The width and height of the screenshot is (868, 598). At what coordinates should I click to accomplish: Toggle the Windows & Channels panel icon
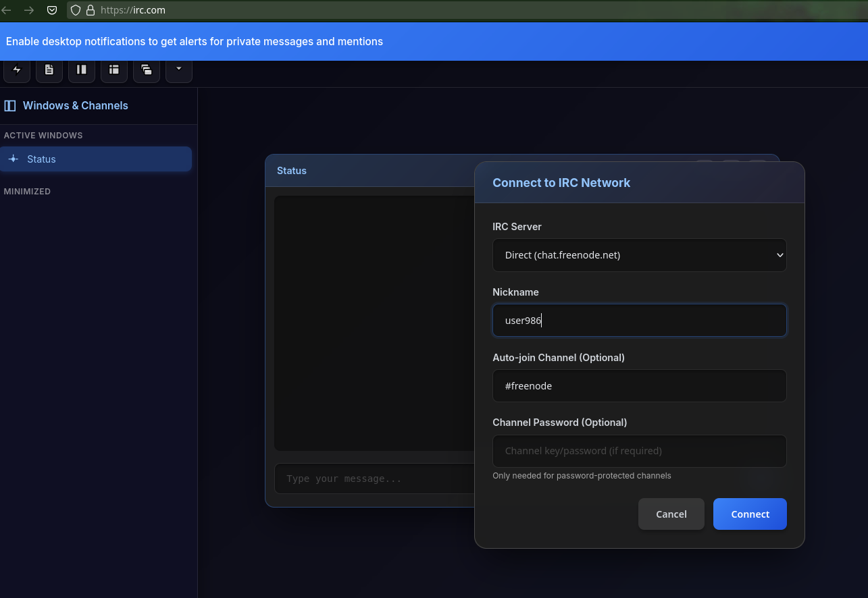click(10, 106)
